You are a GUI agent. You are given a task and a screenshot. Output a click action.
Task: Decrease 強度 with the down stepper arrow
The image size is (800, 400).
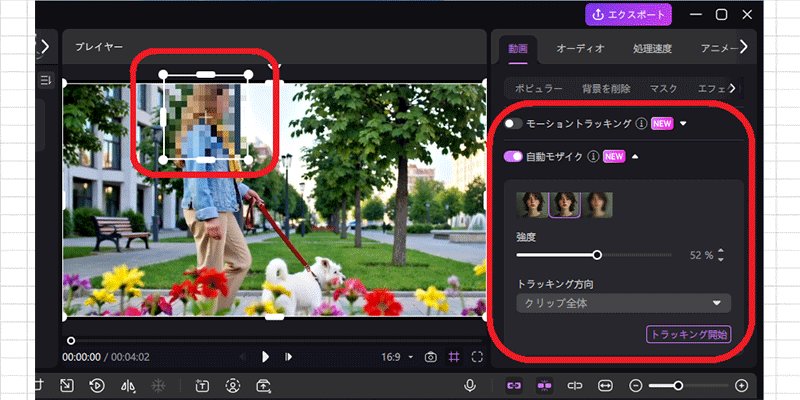pos(720,259)
